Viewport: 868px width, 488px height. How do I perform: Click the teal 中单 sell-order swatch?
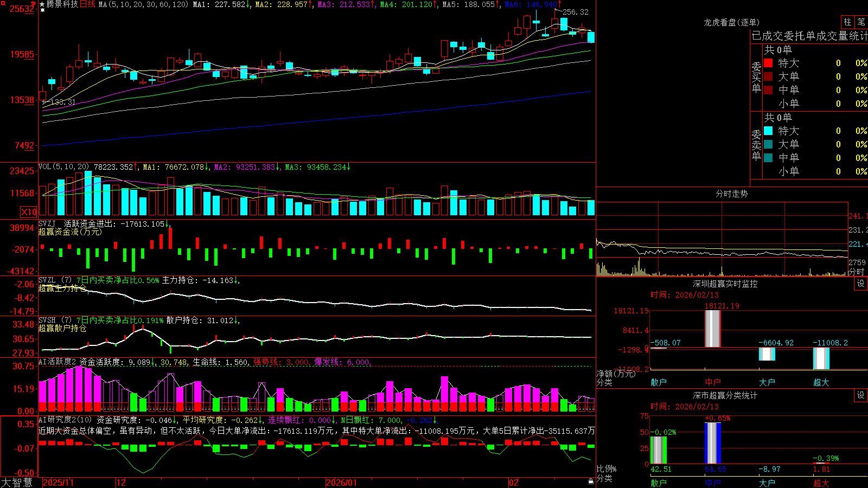point(768,158)
